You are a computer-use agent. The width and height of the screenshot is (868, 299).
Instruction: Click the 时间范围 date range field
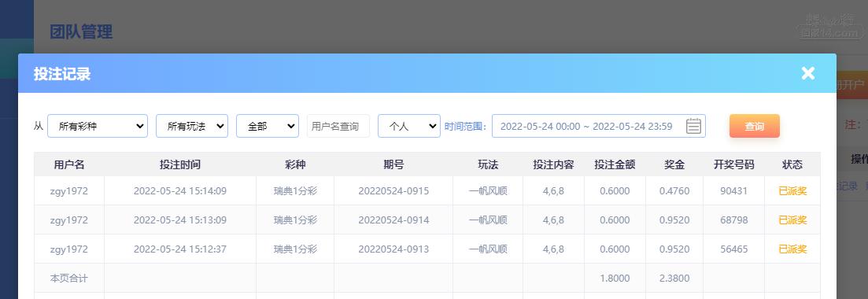point(598,126)
